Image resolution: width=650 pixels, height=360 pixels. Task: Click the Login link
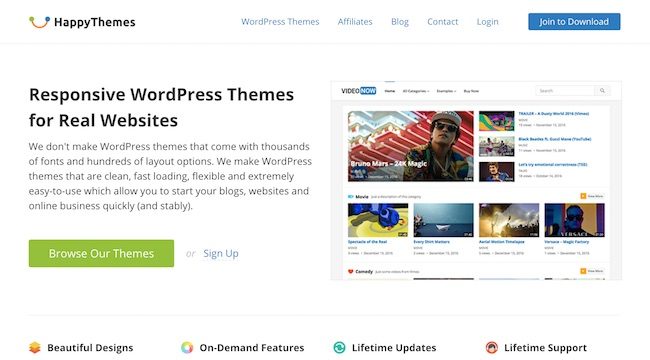(488, 22)
